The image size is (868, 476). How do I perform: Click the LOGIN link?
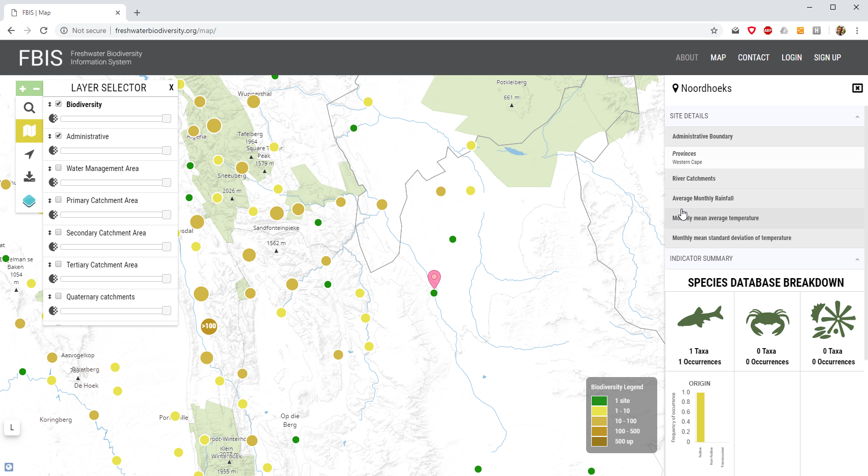coord(791,57)
